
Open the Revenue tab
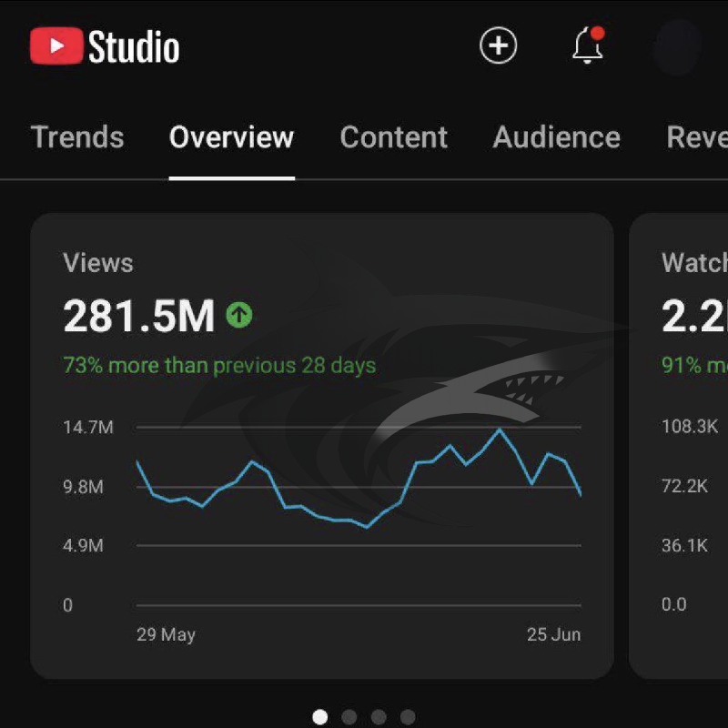click(697, 137)
